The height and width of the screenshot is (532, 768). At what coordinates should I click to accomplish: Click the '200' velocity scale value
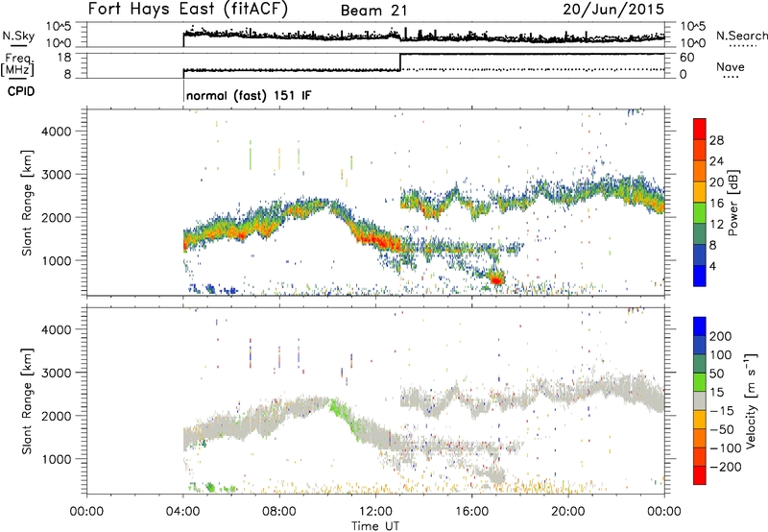tap(721, 336)
